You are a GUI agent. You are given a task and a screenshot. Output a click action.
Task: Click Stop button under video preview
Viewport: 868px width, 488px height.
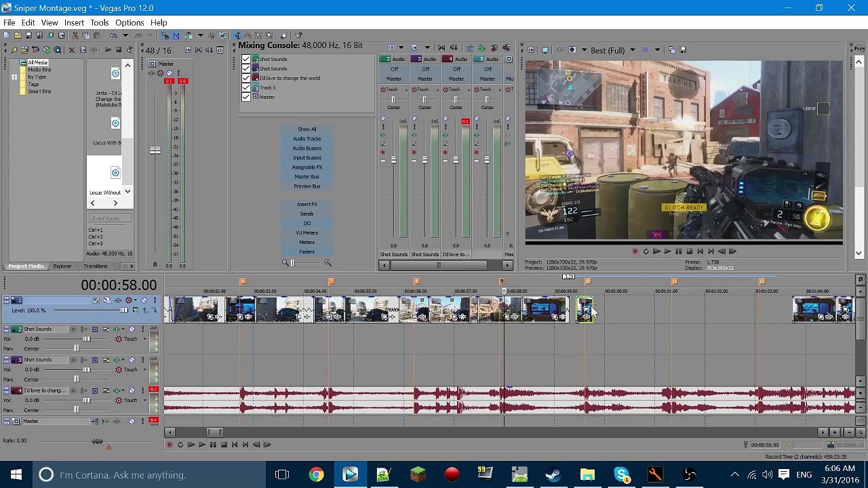(689, 251)
